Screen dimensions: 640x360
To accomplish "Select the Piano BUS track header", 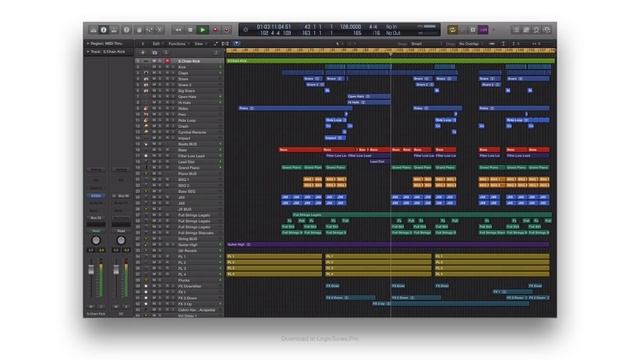I will click(180, 173).
